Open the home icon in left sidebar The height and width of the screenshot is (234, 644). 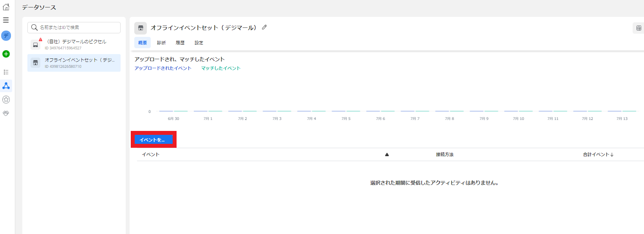coord(6,7)
